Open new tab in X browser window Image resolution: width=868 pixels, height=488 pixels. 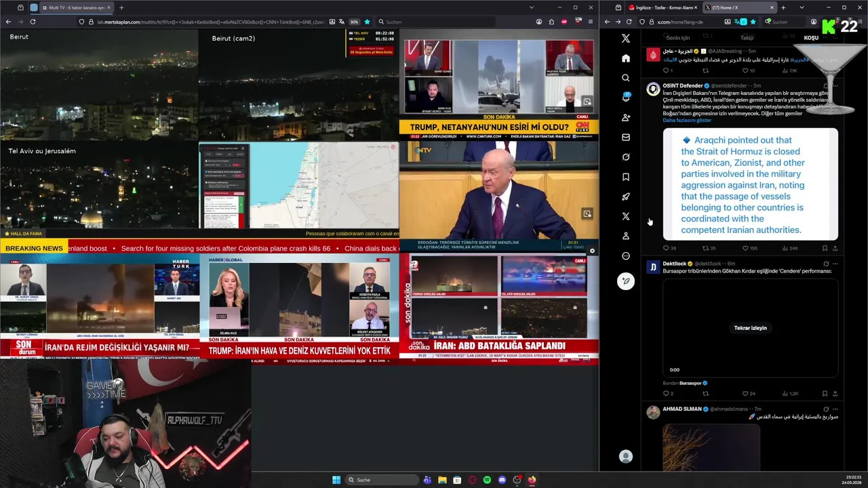click(783, 7)
